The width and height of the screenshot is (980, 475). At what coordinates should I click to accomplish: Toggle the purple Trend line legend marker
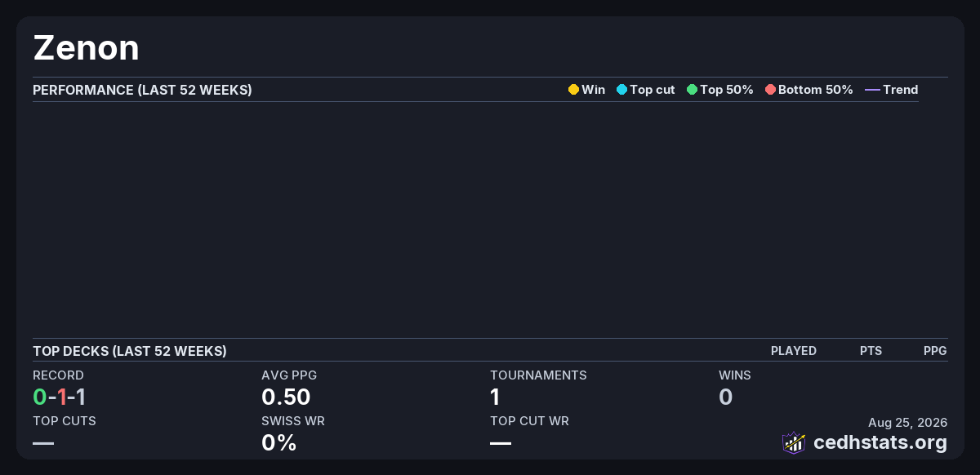coord(872,90)
